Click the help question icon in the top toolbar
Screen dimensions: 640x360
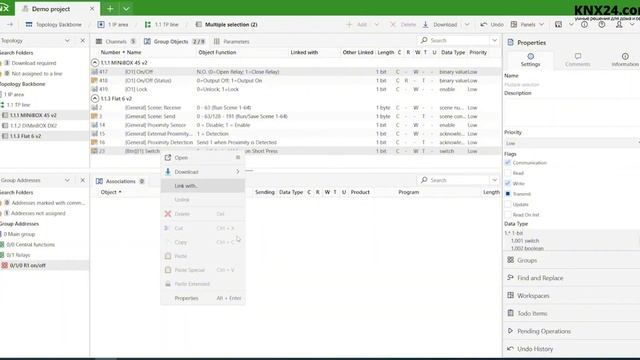click(x=602, y=24)
